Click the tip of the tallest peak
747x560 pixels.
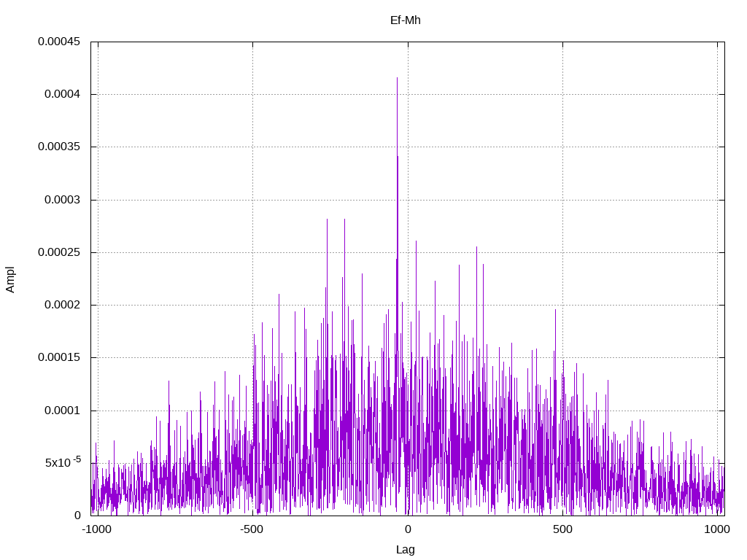(x=398, y=77)
